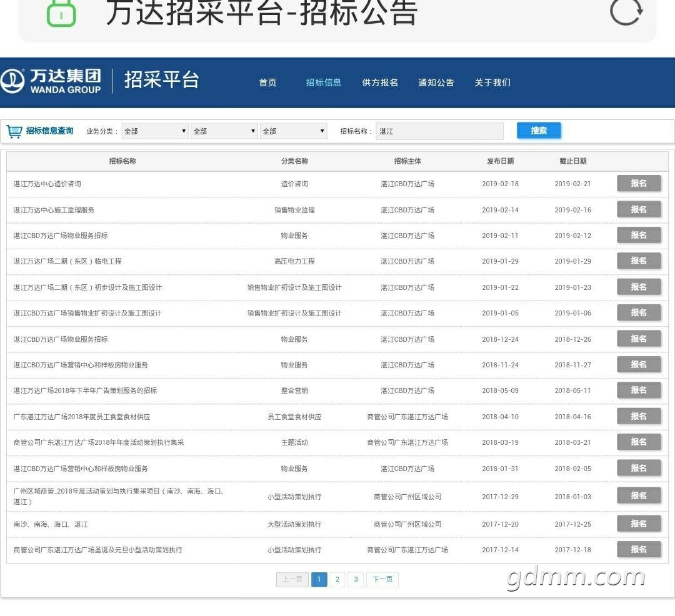Screen dimensions: 675x616
Task: Click the 分类名称 column header
Action: pos(294,161)
